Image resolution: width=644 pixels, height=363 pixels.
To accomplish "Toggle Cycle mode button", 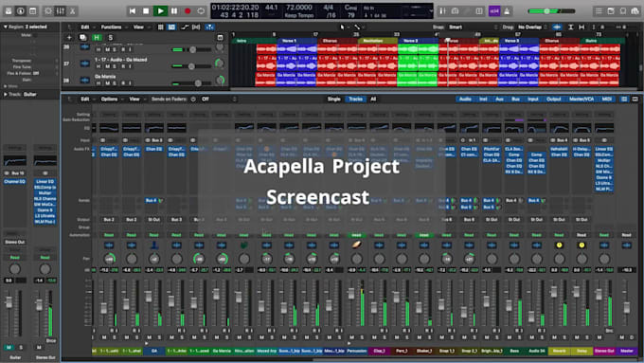I will coord(201,11).
